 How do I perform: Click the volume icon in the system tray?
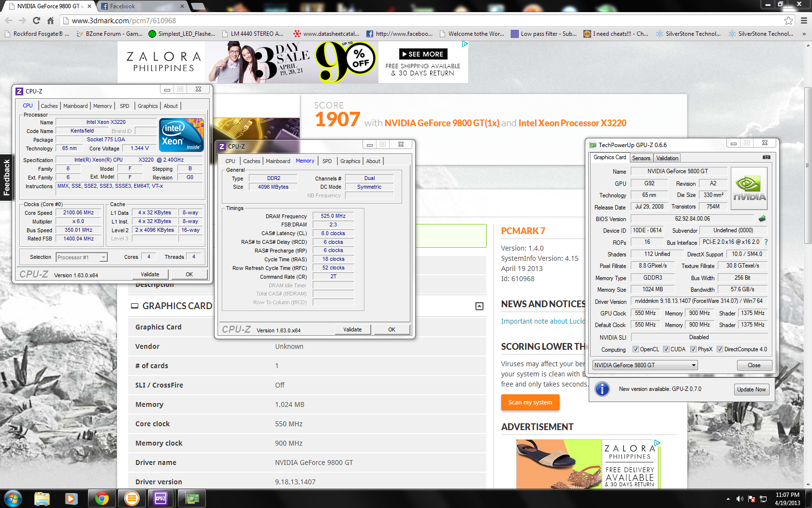pyautogui.click(x=739, y=499)
